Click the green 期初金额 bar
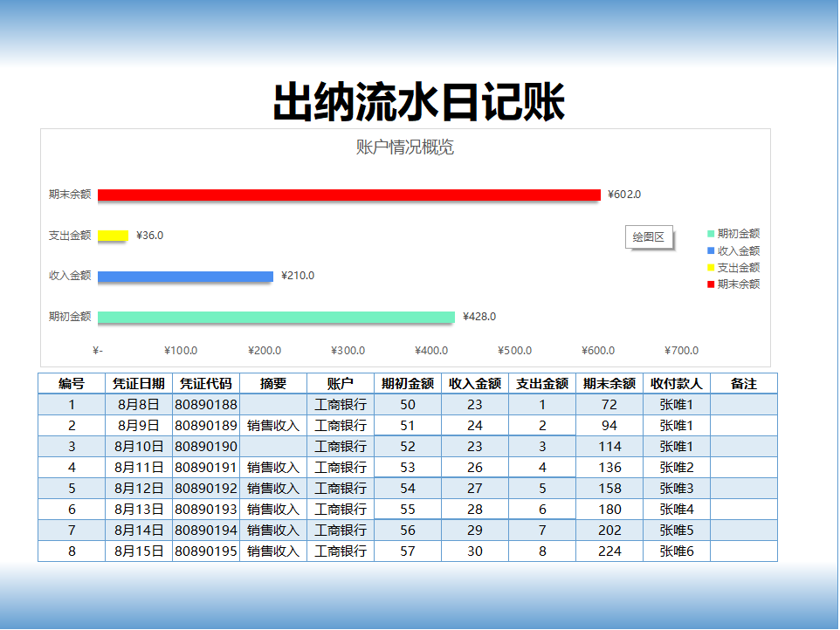The height and width of the screenshot is (630, 840). 276,317
